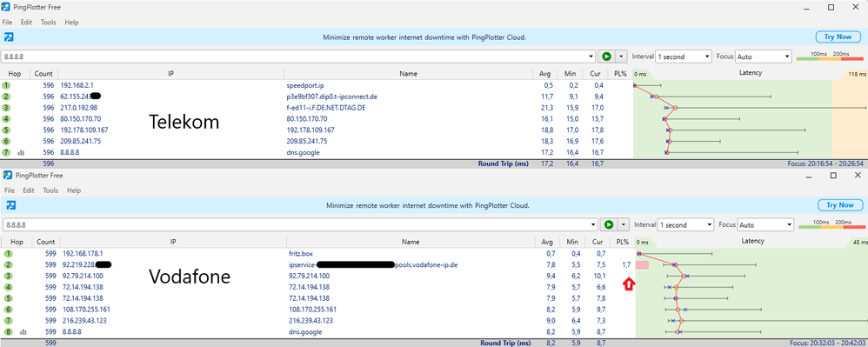
Task: Click Round Trip (ms) label in Telekom window
Action: 504,163
